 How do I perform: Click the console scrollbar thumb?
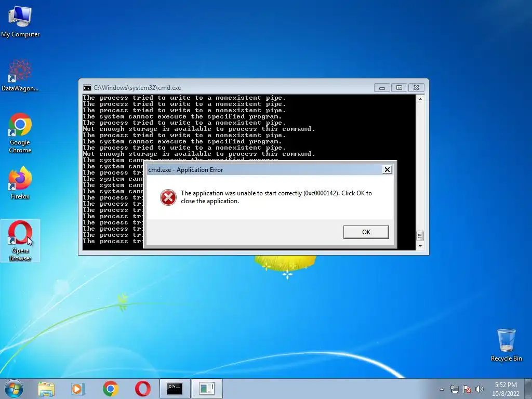click(420, 235)
